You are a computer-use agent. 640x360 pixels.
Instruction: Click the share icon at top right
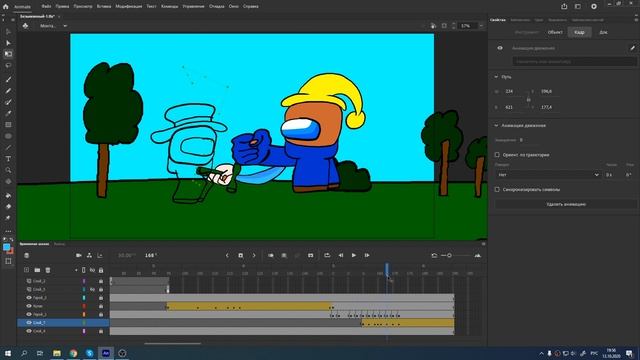(x=564, y=7)
